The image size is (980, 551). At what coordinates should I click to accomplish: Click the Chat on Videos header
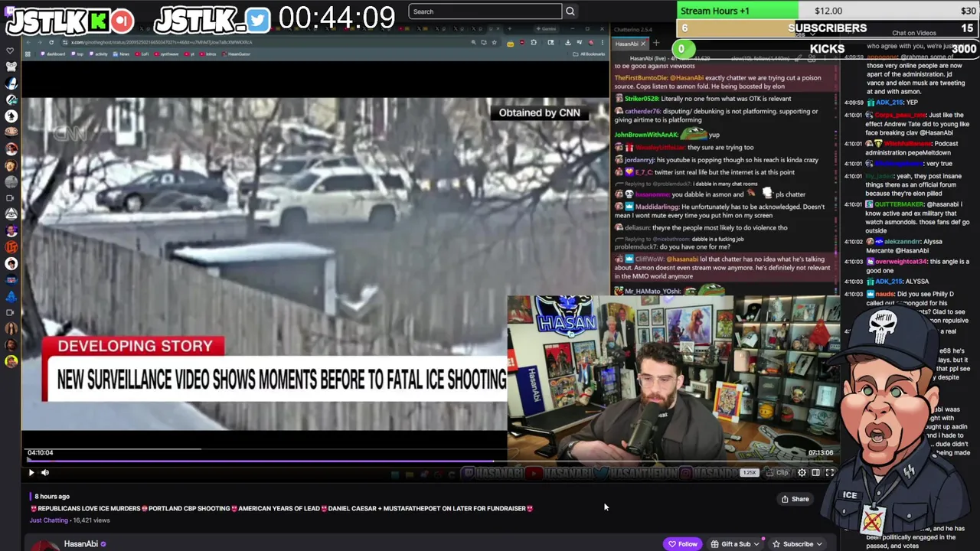click(914, 33)
